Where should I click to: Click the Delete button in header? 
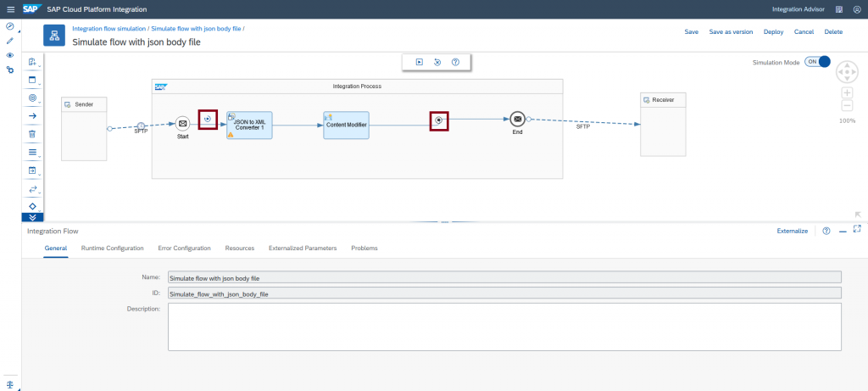pyautogui.click(x=833, y=32)
